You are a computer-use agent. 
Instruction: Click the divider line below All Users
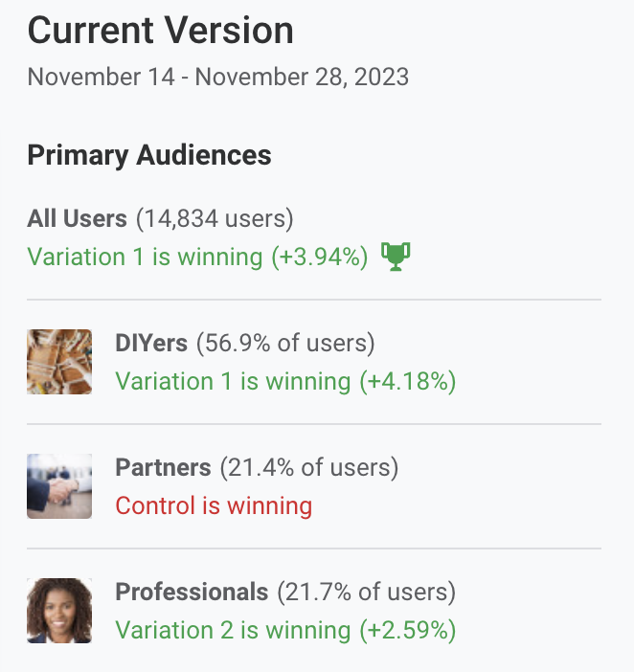(x=314, y=300)
